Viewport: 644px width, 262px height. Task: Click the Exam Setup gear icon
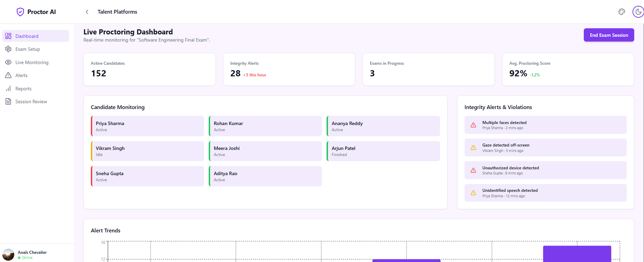point(8,49)
